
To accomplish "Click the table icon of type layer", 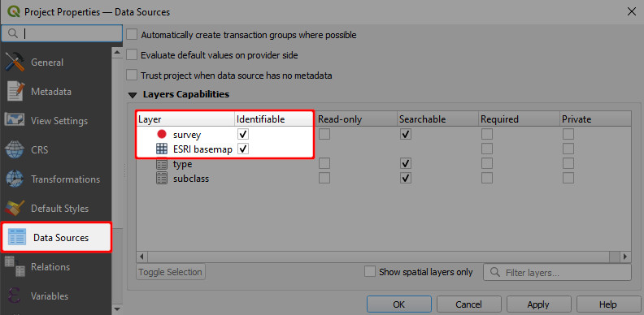I will (x=162, y=164).
